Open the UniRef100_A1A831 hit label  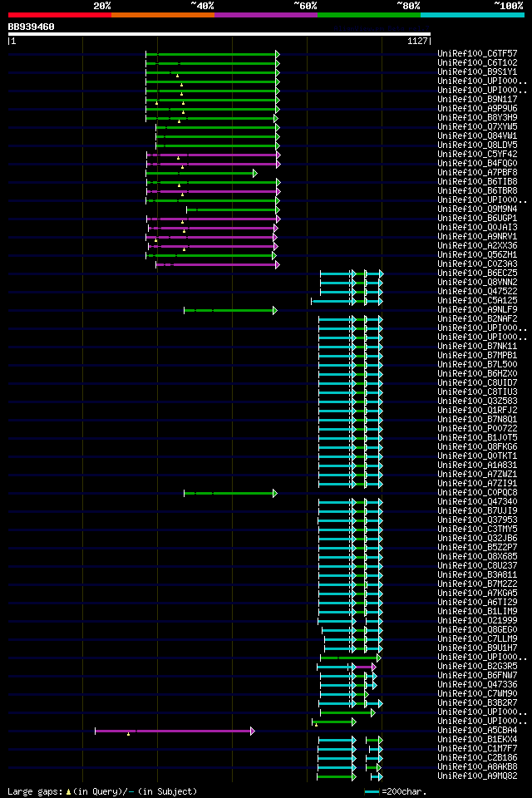(x=477, y=465)
